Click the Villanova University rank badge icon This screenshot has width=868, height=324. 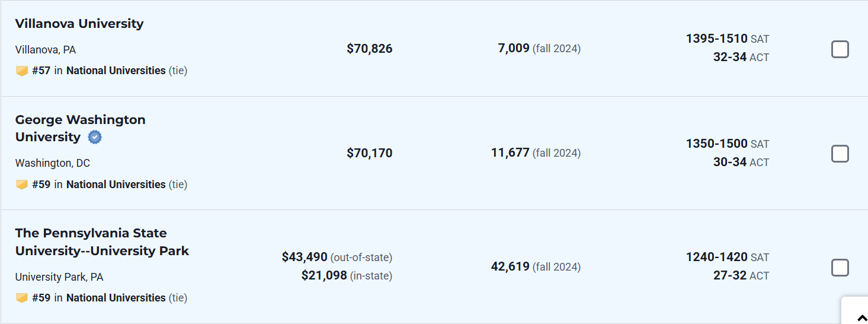pos(22,71)
